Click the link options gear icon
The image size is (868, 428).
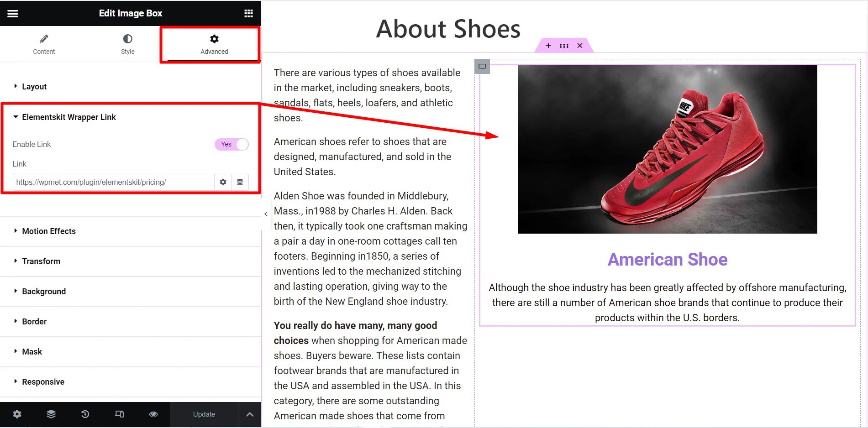[x=223, y=182]
